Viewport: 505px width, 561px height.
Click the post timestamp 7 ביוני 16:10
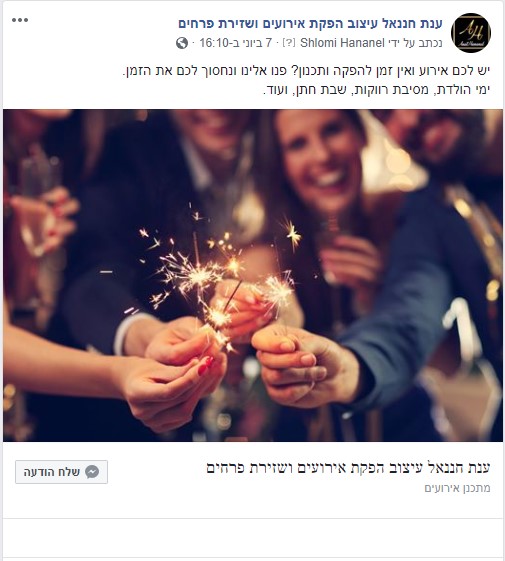[x=235, y=43]
